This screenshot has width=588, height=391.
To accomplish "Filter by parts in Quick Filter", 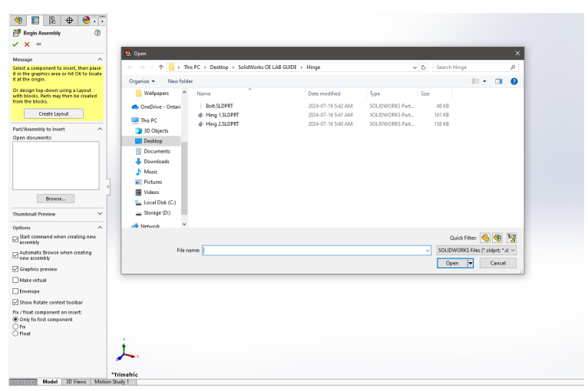I will pyautogui.click(x=485, y=238).
